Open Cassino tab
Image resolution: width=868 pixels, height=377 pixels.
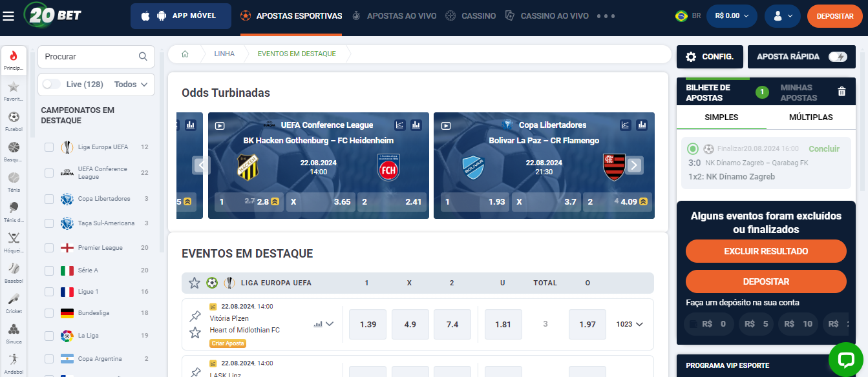pos(471,16)
